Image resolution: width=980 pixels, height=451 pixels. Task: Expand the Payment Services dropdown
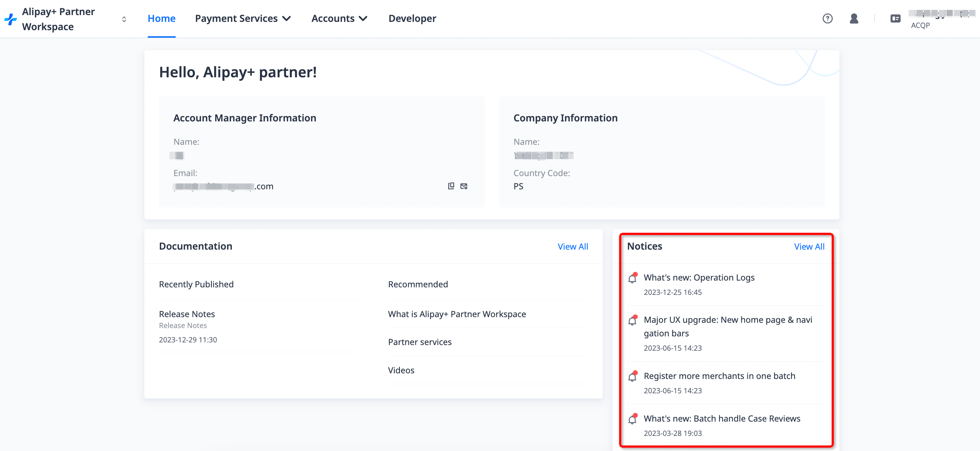[243, 18]
